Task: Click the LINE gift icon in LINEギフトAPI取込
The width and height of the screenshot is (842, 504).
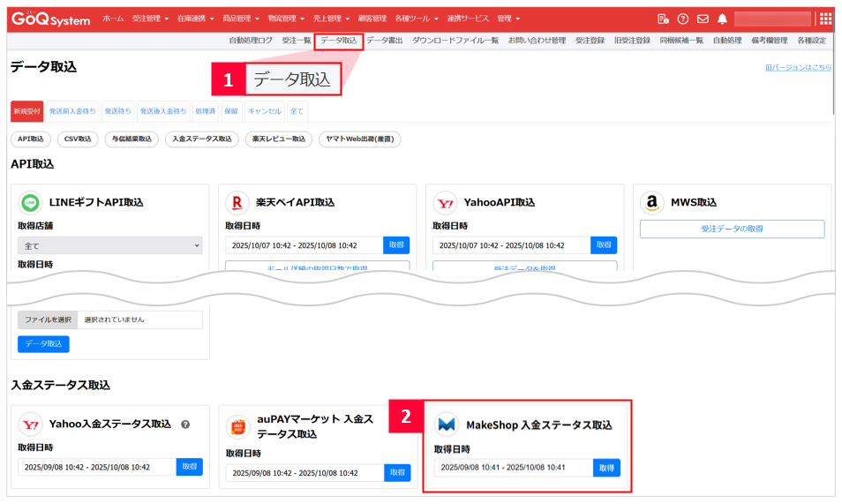Action: pos(30,202)
